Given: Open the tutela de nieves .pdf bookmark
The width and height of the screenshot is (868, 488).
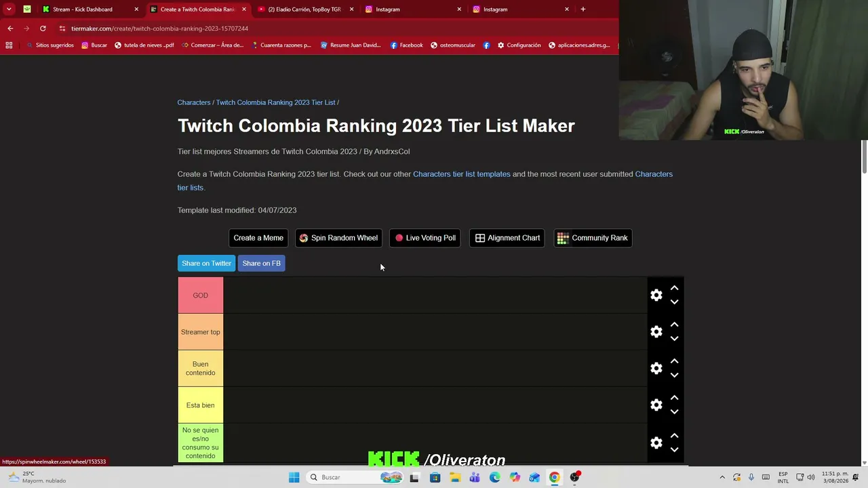Looking at the screenshot, I should (144, 45).
